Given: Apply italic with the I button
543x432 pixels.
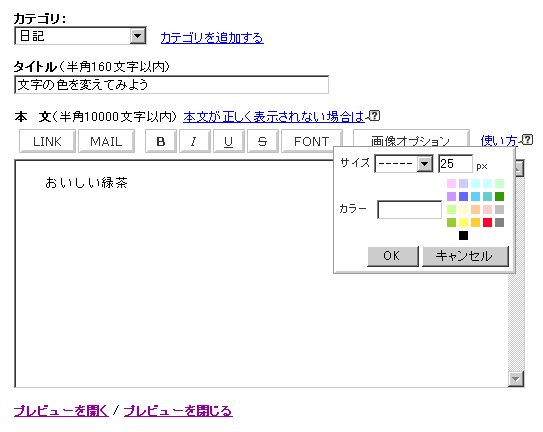Looking at the screenshot, I should click(195, 141).
